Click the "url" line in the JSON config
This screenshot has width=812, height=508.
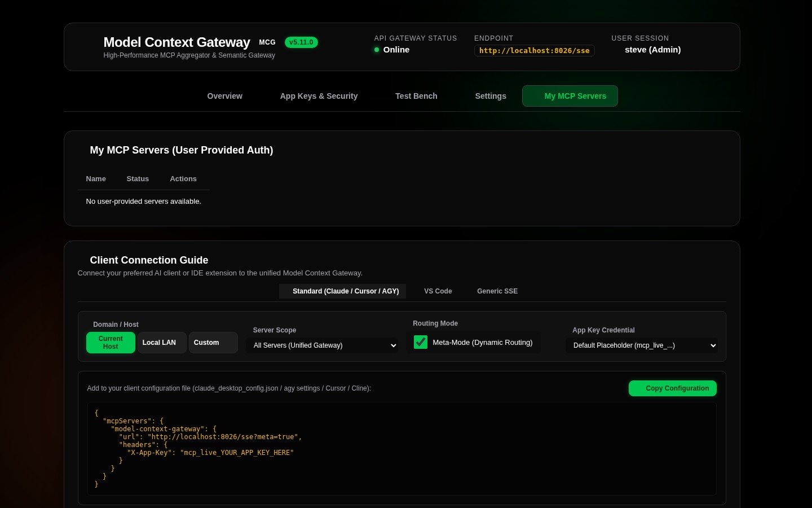210,437
